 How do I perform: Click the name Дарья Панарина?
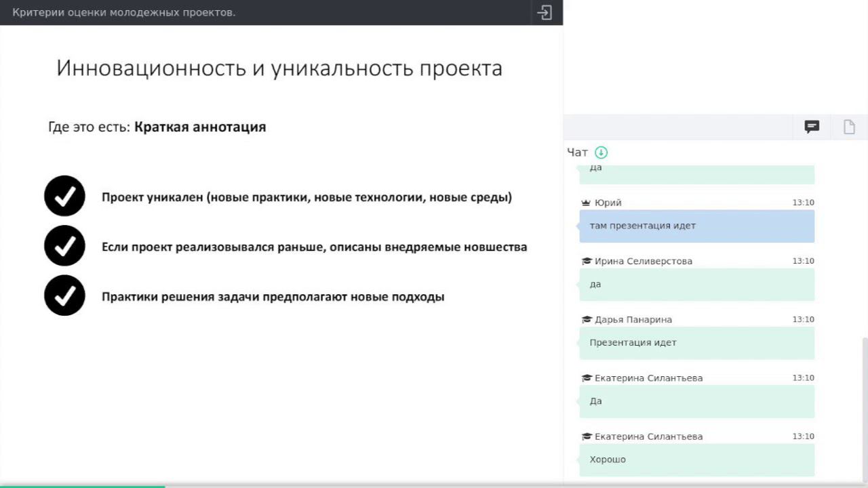point(633,319)
